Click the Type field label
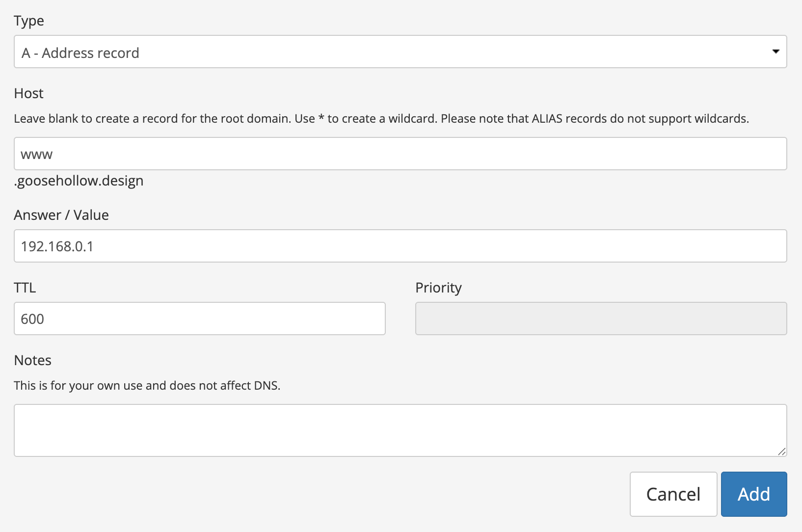Viewport: 802px width, 532px height. tap(29, 21)
